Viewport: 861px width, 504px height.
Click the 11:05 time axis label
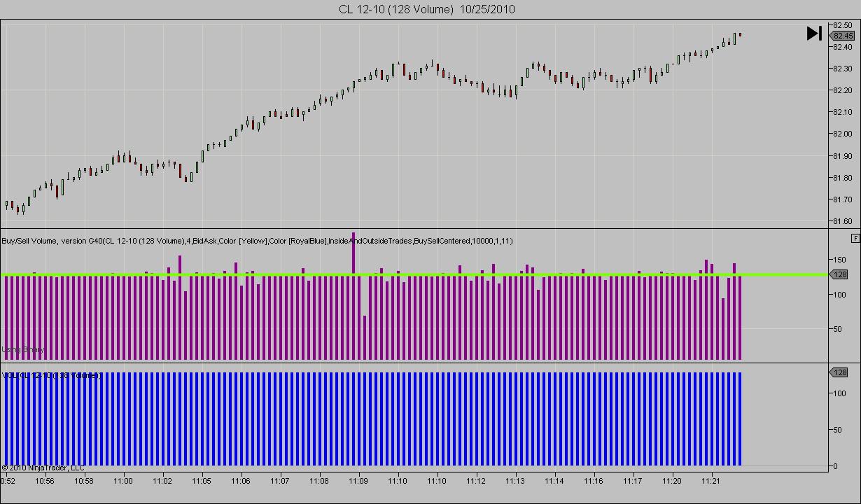[202, 481]
